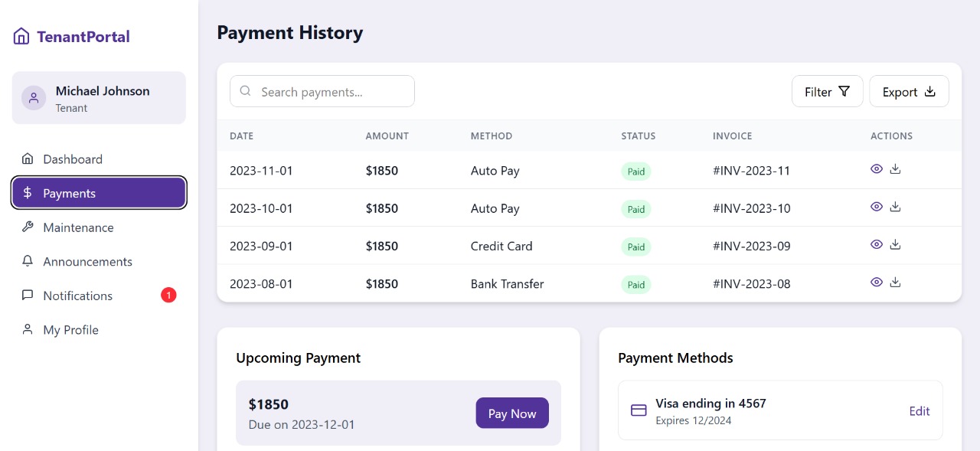Open the Dashboard via its home icon
The width and height of the screenshot is (980, 451).
[x=28, y=159]
